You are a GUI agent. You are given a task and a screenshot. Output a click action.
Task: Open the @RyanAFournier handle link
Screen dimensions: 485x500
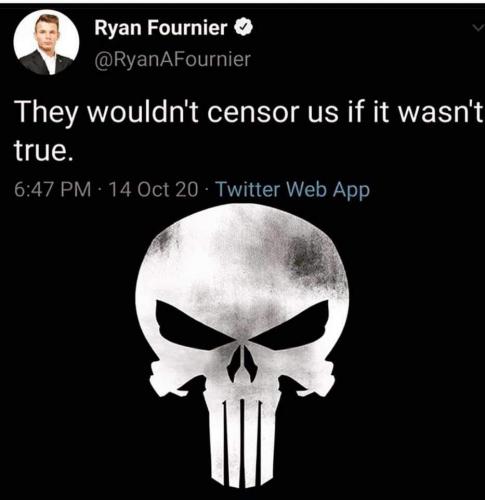pyautogui.click(x=173, y=59)
